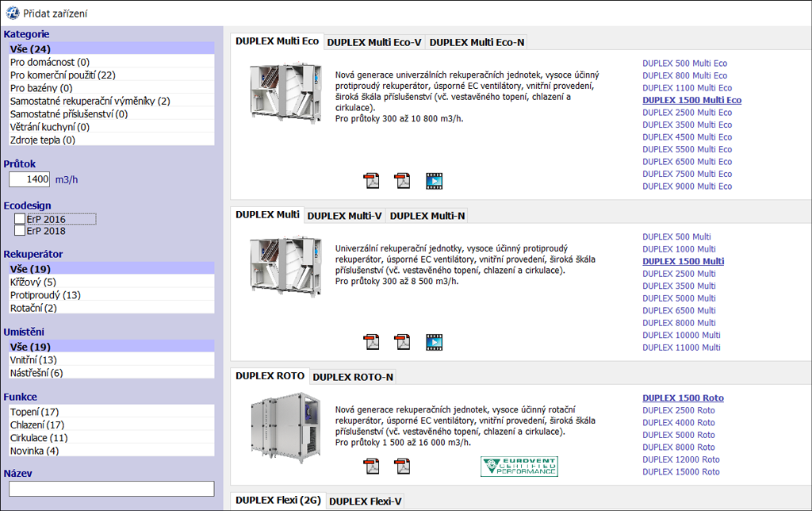
Task: Select Vše (19) under Rekuperátor
Action: coord(111,268)
